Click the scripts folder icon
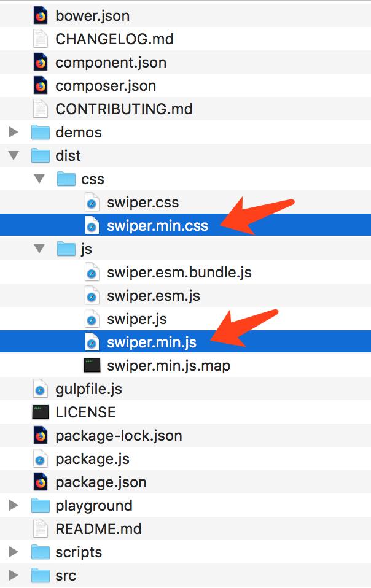Image resolution: width=371 pixels, height=588 pixels. [x=41, y=552]
